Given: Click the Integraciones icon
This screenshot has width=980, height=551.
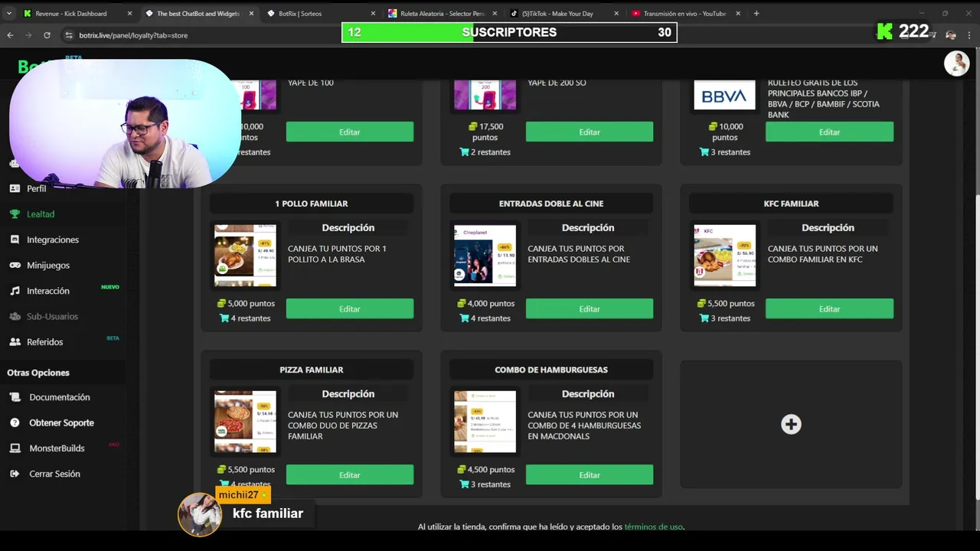Looking at the screenshot, I should click(x=15, y=240).
